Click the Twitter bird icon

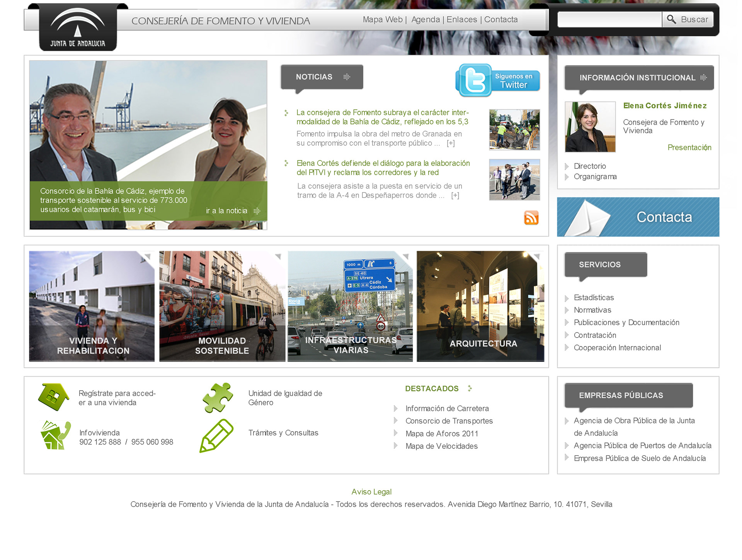pos(474,80)
